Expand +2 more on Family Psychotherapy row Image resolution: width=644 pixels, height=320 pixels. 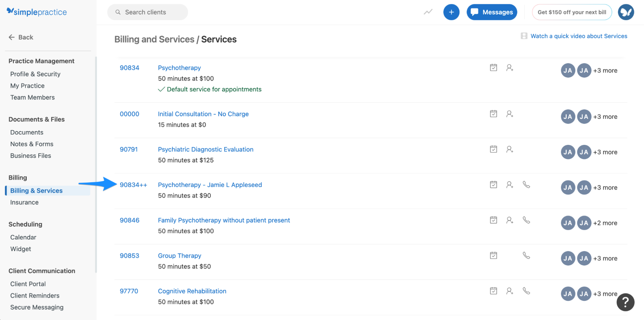click(605, 222)
